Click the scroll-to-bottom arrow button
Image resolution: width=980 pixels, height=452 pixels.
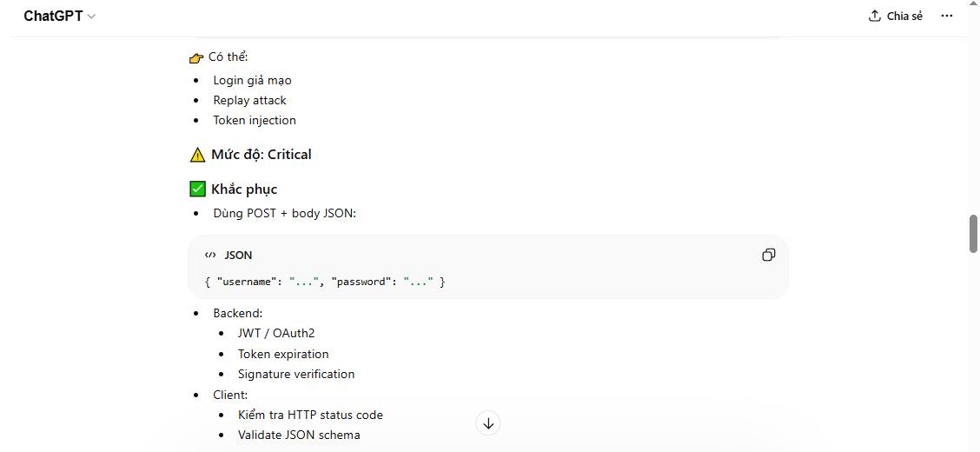(488, 423)
